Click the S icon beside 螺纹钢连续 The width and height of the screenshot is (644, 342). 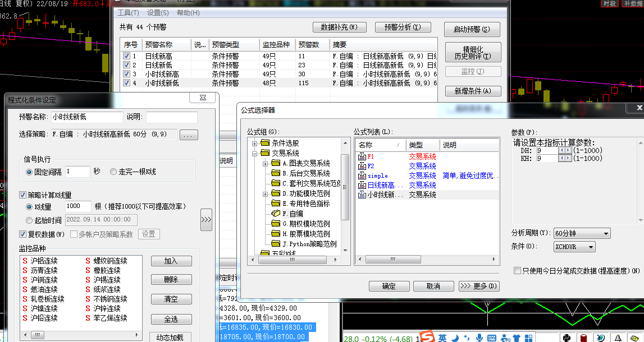coord(88,261)
